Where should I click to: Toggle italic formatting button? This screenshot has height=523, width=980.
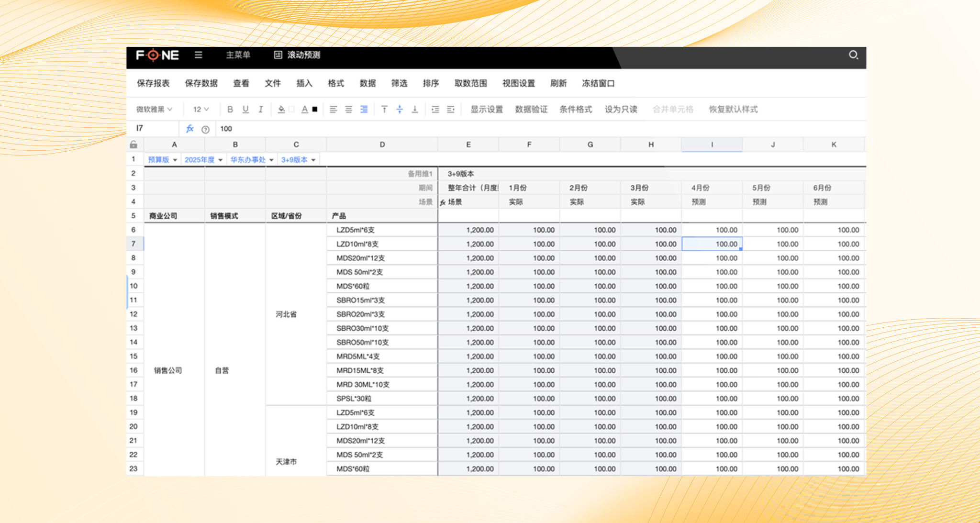pos(261,109)
